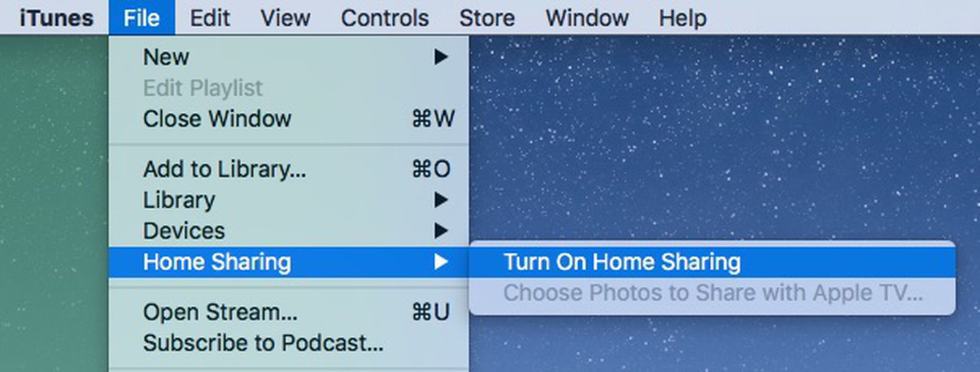Open the View menu

(x=285, y=17)
